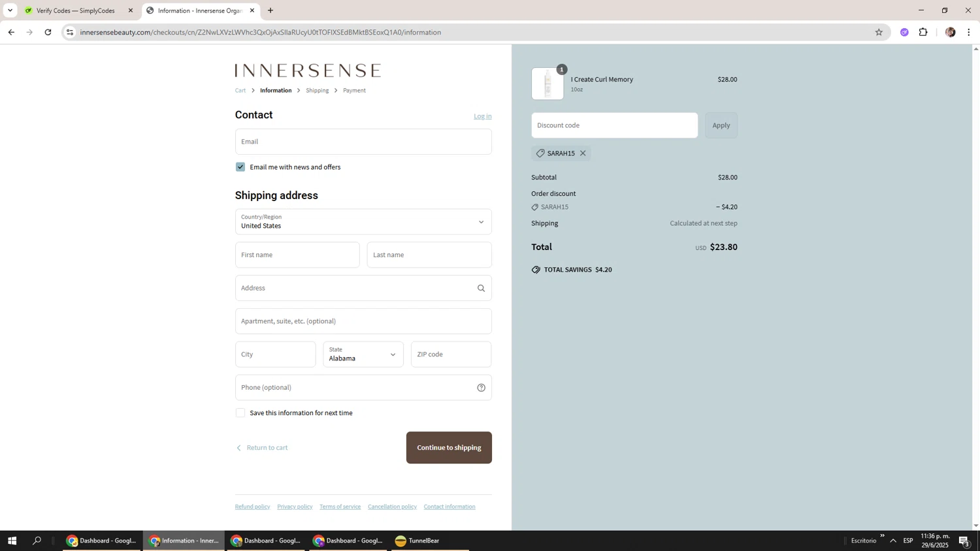Click the page vertical scrollbar
The width and height of the screenshot is (980, 551).
(x=976, y=287)
